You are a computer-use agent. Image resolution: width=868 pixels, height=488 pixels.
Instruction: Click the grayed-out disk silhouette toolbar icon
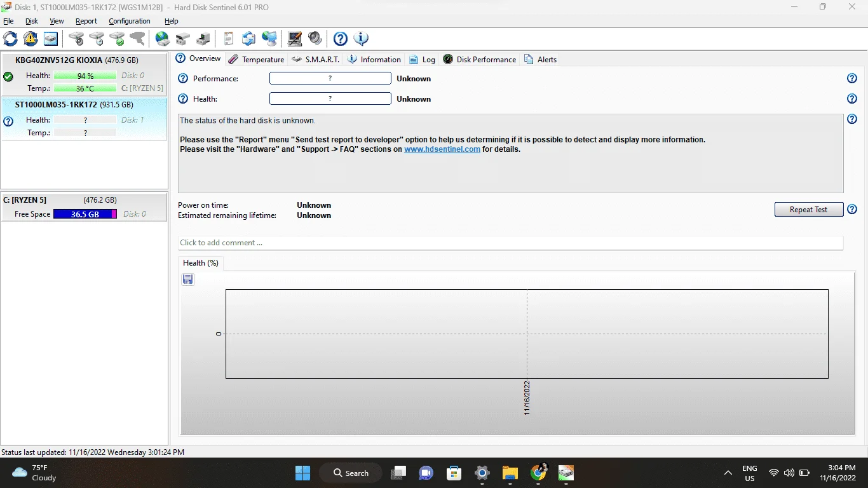(137, 39)
